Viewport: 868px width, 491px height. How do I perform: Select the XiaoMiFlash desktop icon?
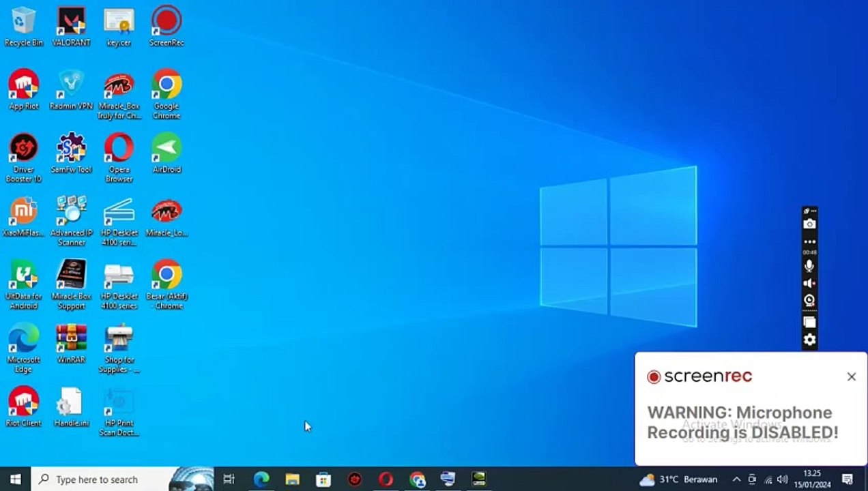[23, 217]
